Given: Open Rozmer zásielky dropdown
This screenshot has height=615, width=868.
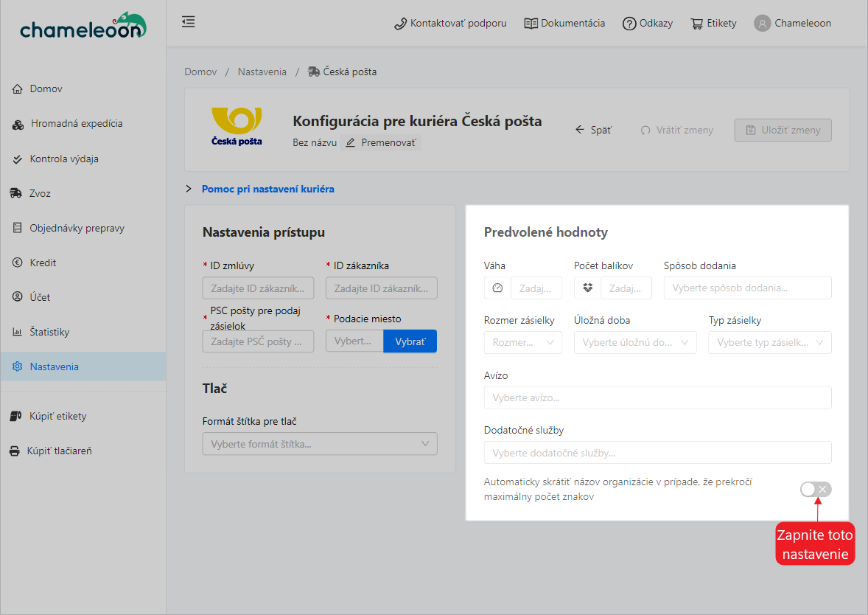Looking at the screenshot, I should [x=522, y=343].
